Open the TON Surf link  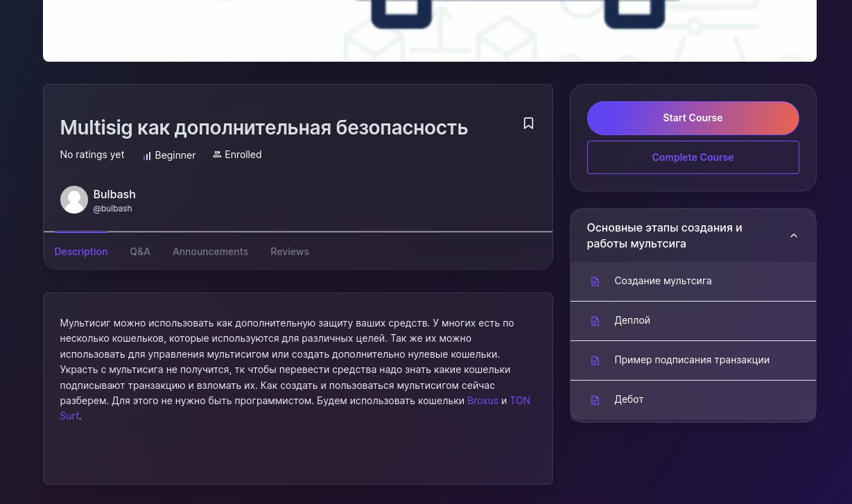(x=519, y=401)
